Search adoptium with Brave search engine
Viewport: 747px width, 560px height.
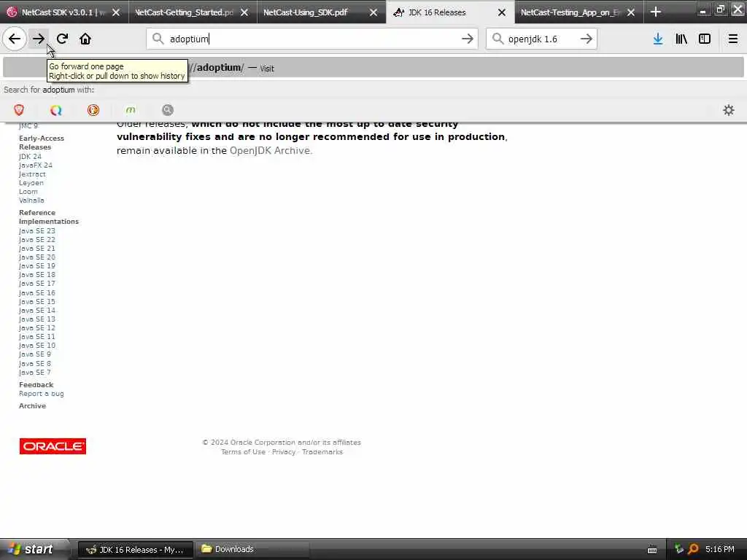[x=19, y=110]
